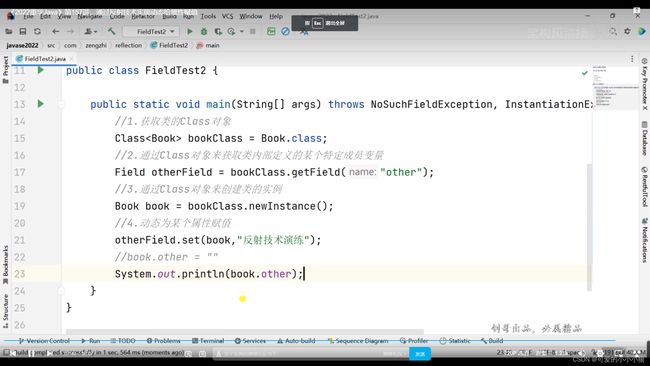Click the green-framed window icon in toolbar
This screenshot has height=366, width=650.
tap(271, 32)
